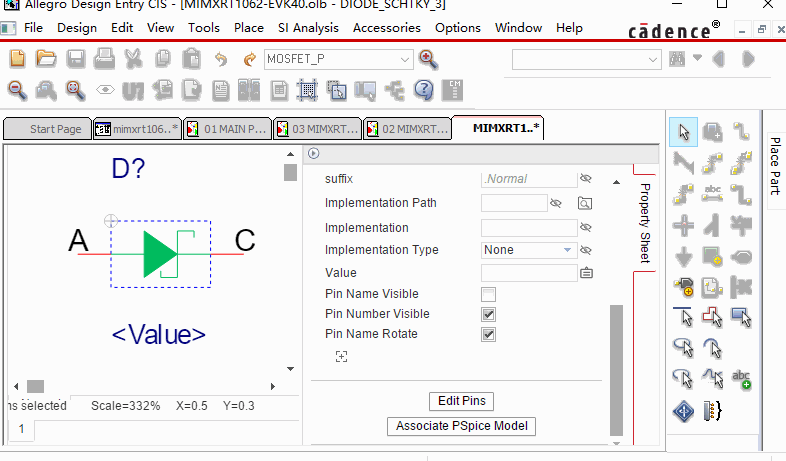
Task: Expand the Implementation Type dropdown
Action: (567, 250)
